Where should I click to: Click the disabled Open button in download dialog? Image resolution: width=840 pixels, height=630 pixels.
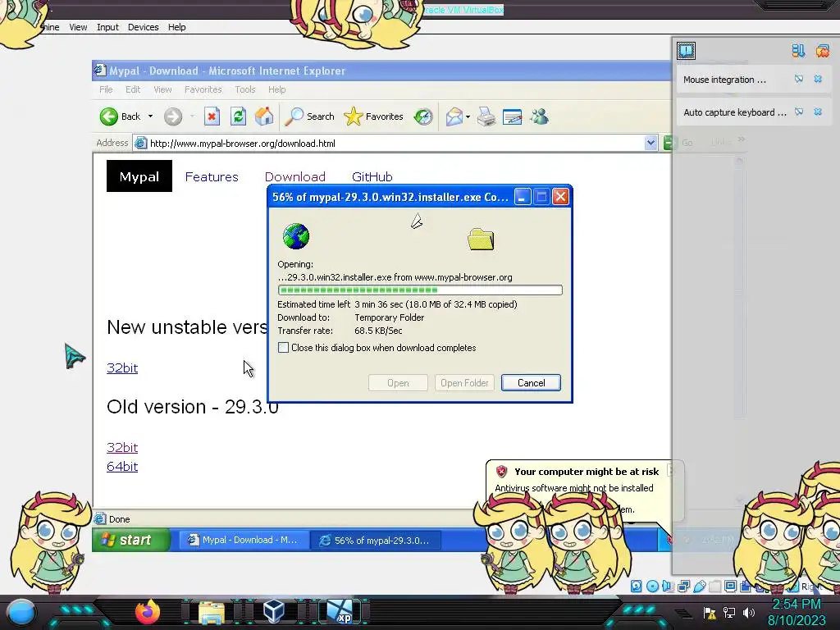398,382
